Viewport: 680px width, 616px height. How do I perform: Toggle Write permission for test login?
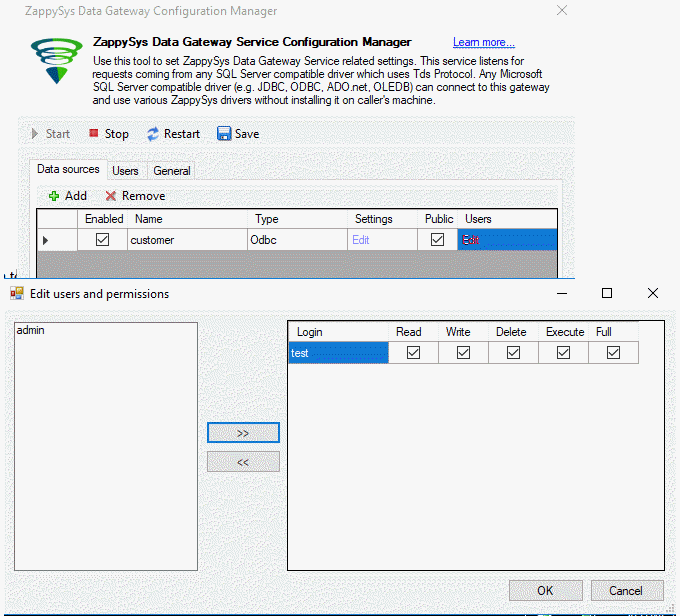click(463, 352)
